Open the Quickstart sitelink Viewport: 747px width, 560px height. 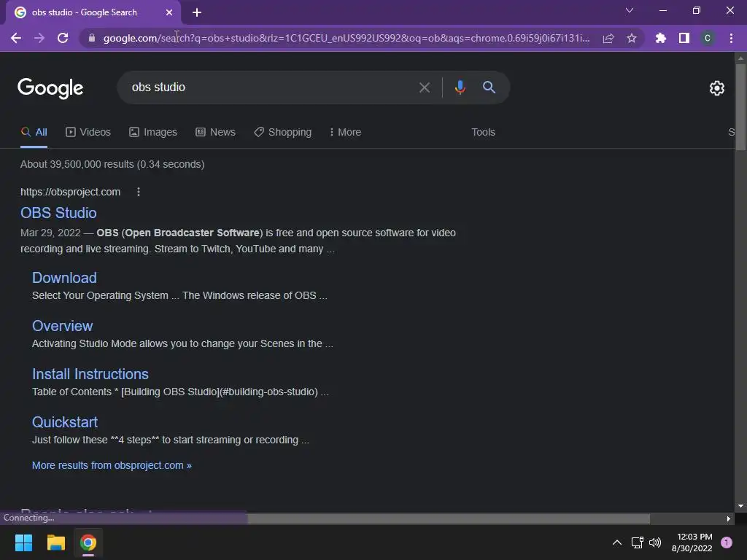[x=65, y=422]
